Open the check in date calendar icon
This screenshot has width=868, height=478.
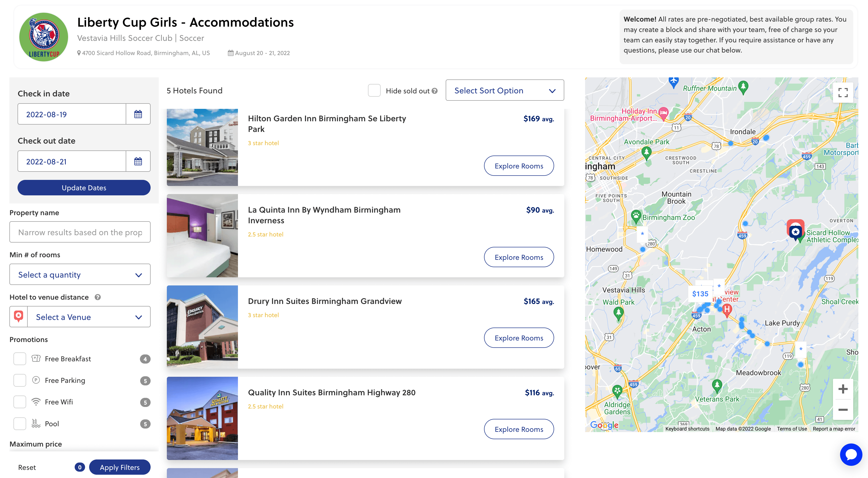pos(138,114)
